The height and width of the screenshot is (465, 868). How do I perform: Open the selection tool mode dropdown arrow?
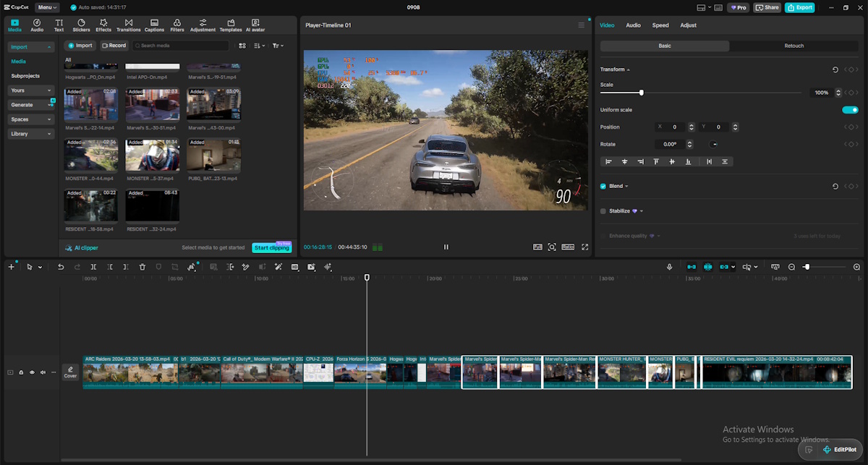(x=40, y=268)
